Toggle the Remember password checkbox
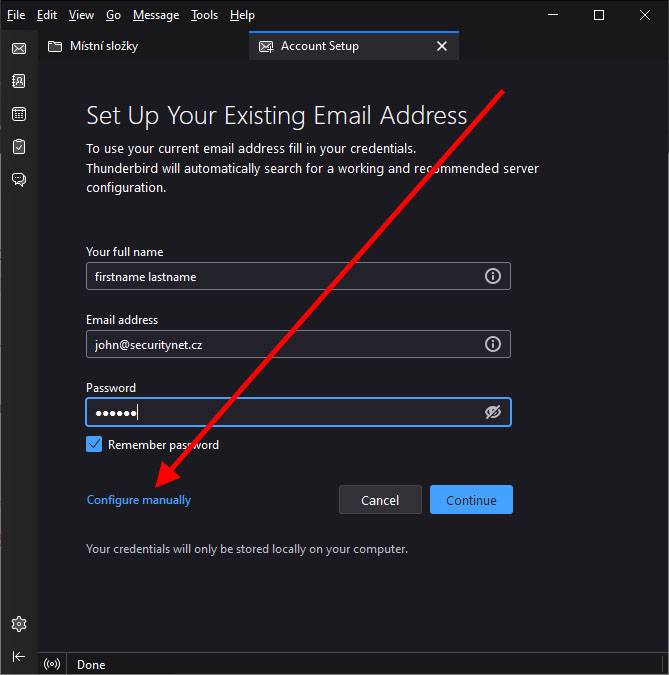This screenshot has width=669, height=675. (x=94, y=444)
